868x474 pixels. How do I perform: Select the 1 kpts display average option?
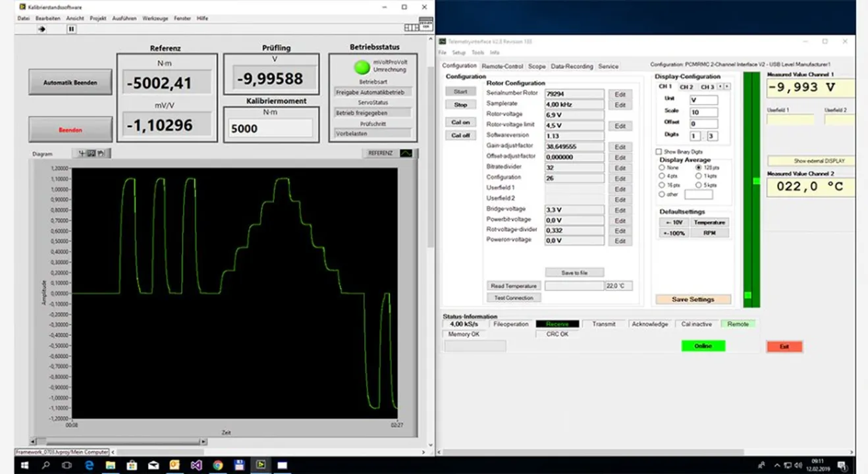[x=699, y=176]
